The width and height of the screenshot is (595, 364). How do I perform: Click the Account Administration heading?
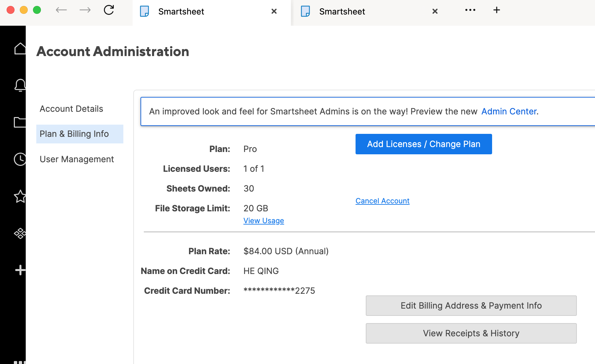[113, 51]
